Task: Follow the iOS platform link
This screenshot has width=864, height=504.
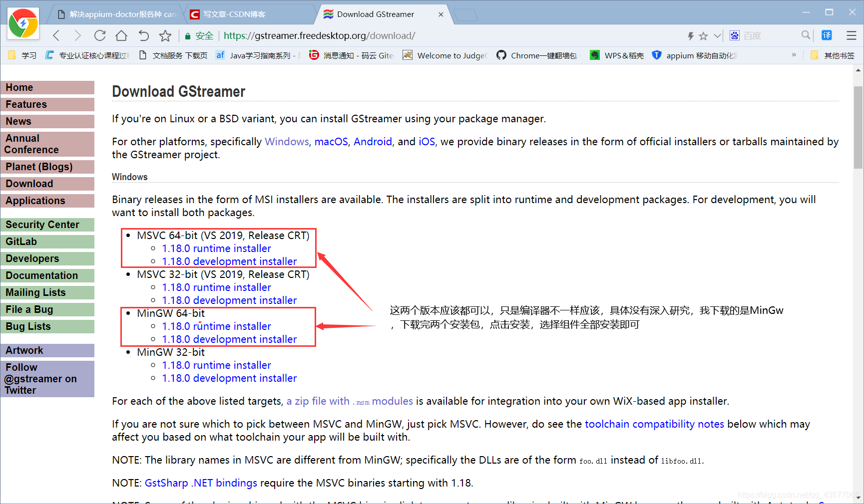Action: tap(427, 142)
